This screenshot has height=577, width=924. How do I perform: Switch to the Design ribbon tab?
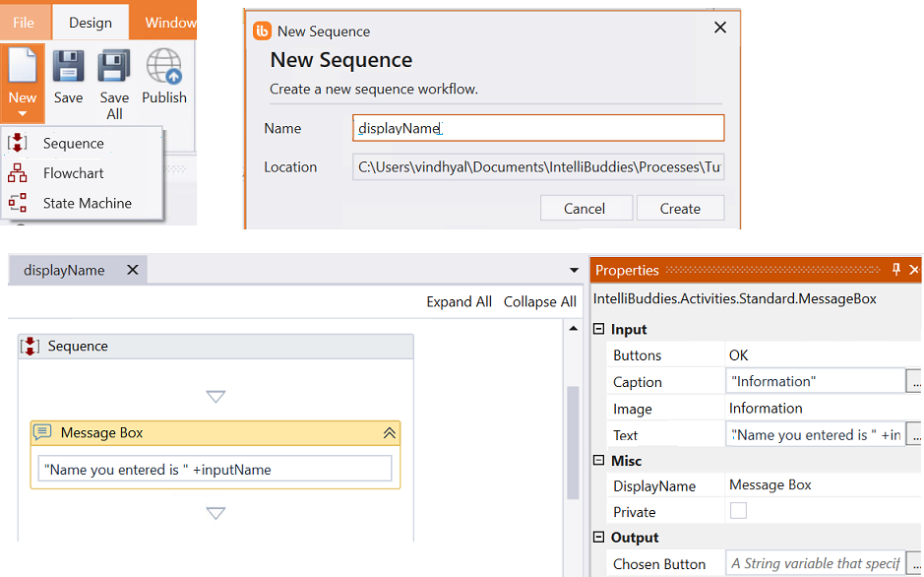[x=91, y=23]
